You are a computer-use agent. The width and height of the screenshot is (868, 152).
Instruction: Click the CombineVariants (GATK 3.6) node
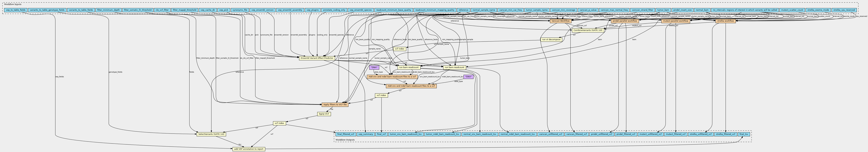click(x=587, y=30)
